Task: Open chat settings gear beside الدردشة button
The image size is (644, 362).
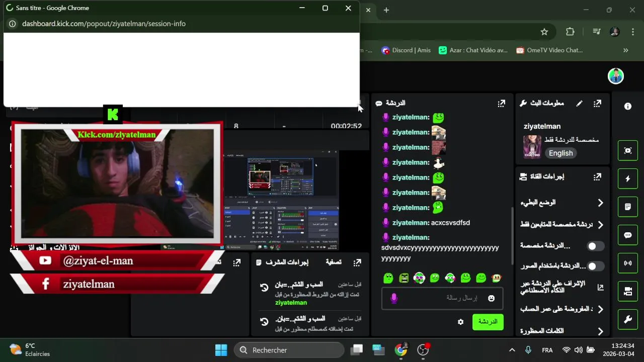Action: pos(460,322)
